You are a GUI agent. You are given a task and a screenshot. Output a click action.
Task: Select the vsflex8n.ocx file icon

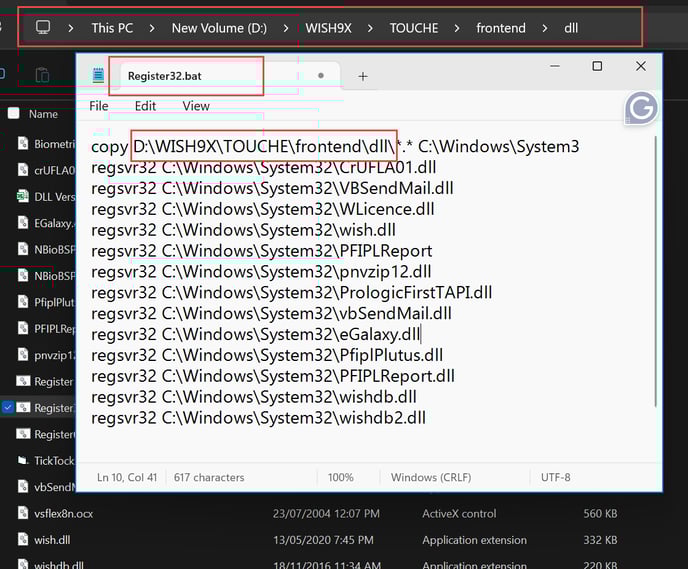23,513
